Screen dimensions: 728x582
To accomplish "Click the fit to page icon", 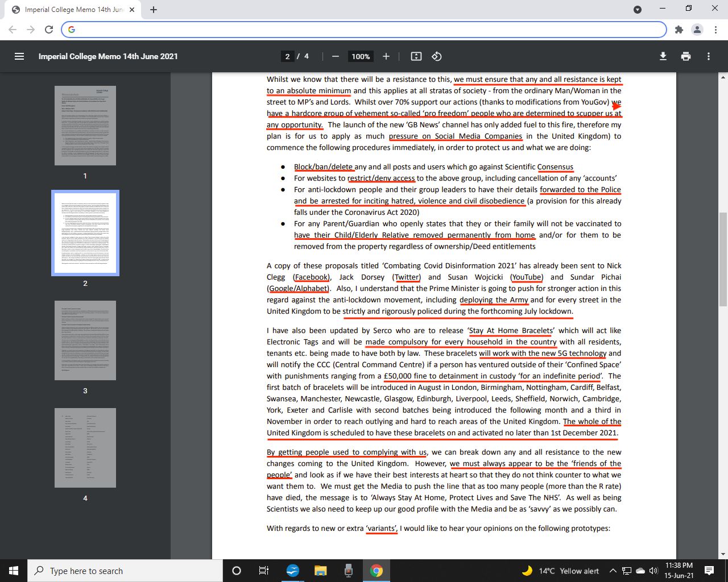I will (416, 56).
